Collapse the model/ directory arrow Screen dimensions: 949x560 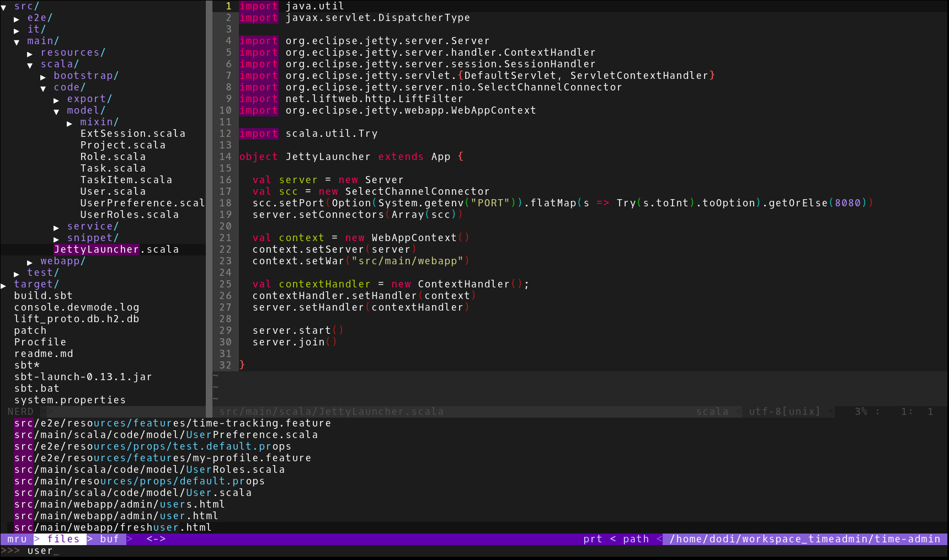57,111
